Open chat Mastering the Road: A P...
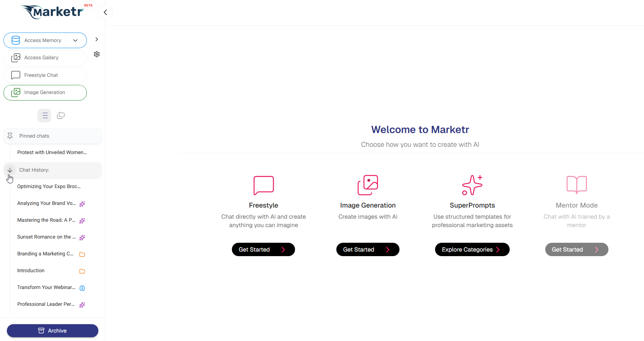The height and width of the screenshot is (341, 644). [46, 220]
